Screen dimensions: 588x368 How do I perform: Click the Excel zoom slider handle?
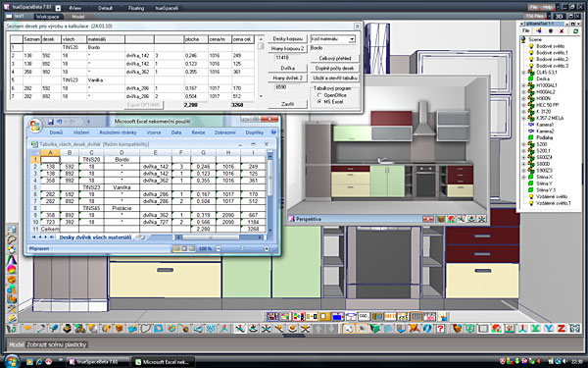pyautogui.click(x=242, y=248)
